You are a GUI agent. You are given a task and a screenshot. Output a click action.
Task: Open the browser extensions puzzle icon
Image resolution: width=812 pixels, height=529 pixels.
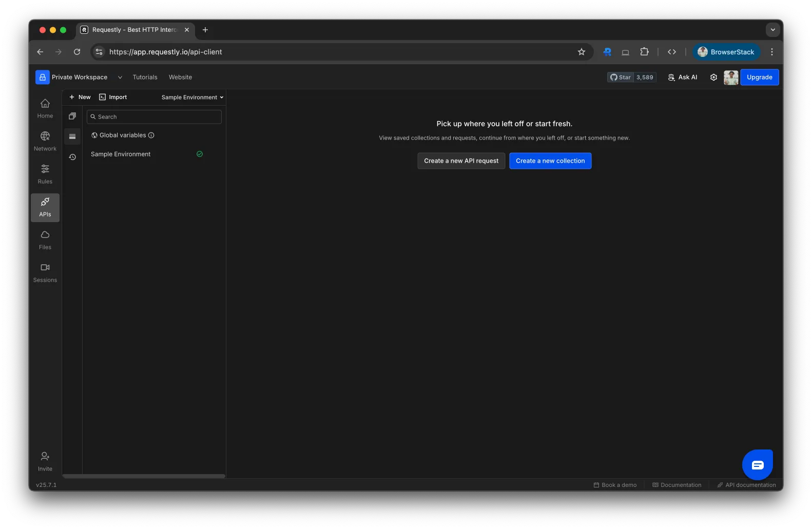point(644,52)
